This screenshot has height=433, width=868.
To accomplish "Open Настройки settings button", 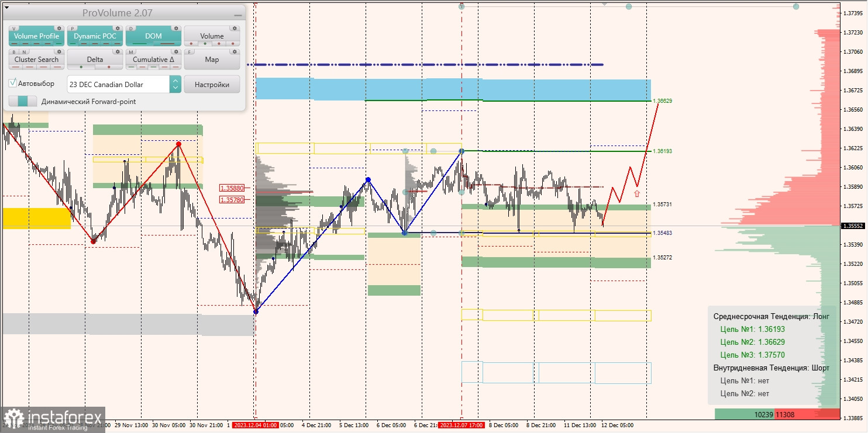I will [x=212, y=84].
